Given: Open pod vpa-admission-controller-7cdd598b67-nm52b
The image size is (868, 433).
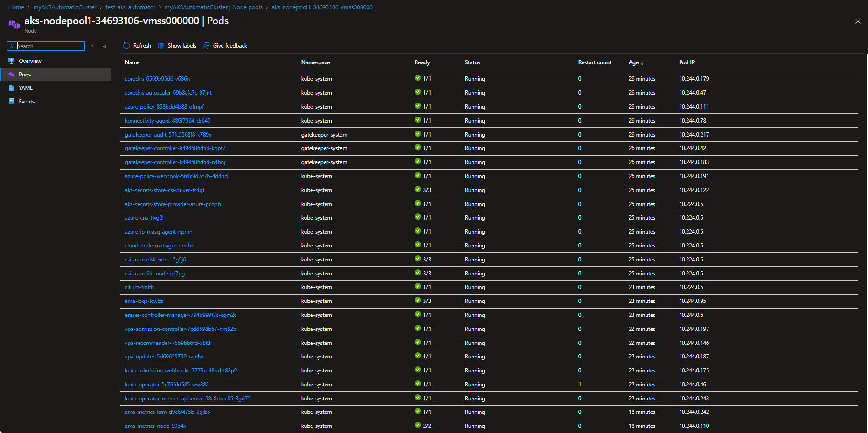Looking at the screenshot, I should pyautogui.click(x=181, y=329).
